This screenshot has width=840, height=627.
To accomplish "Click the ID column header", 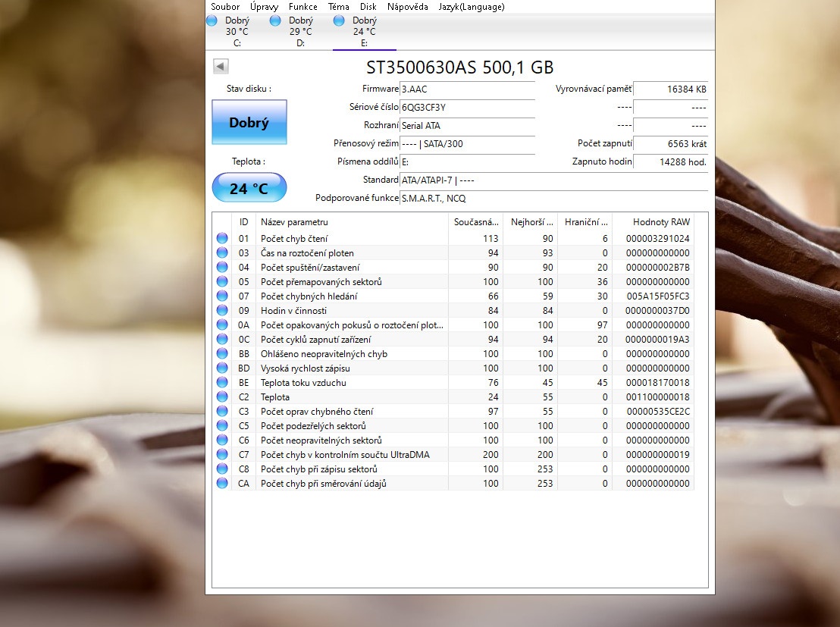I will tap(244, 222).
